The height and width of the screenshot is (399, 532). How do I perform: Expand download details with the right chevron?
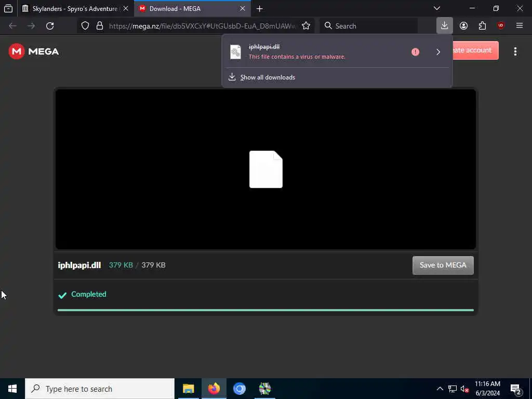tap(438, 52)
